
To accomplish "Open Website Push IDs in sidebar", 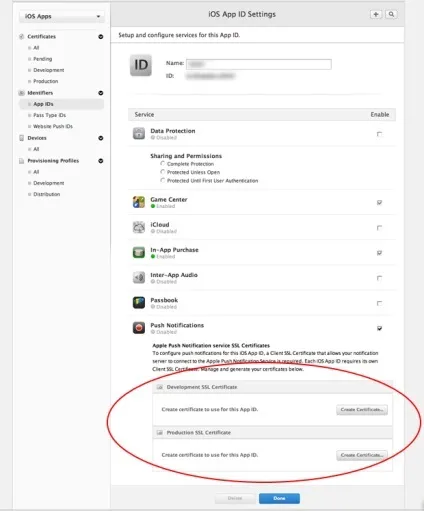I will (53, 126).
